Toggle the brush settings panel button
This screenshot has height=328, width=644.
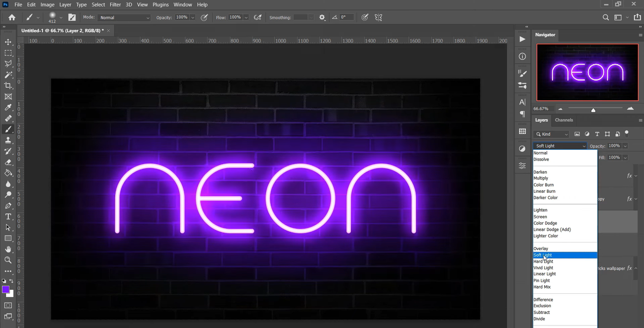[x=72, y=17]
